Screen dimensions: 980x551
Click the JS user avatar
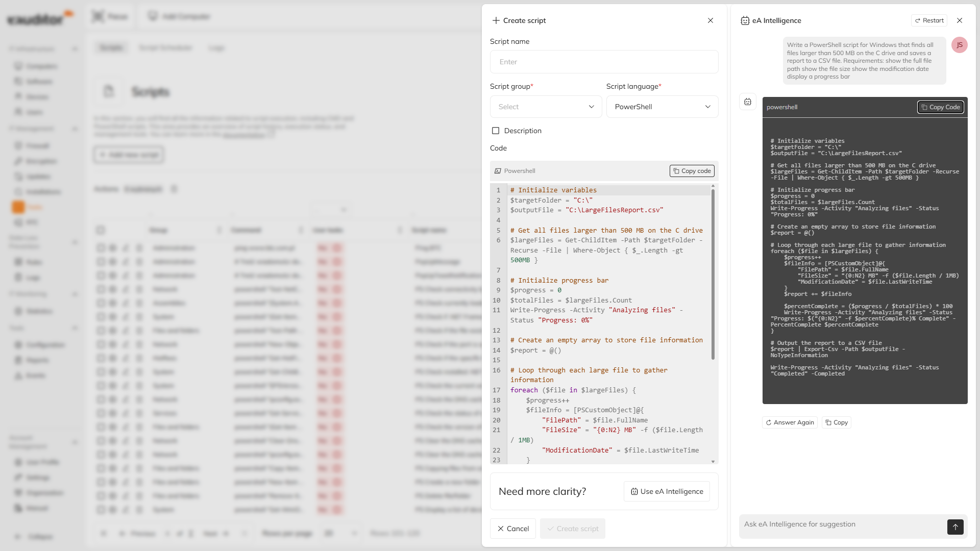959,45
